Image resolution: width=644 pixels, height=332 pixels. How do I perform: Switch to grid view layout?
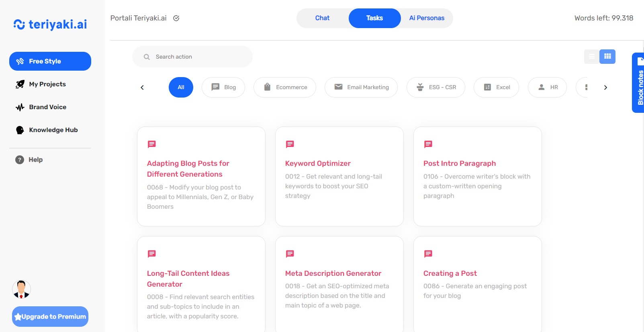(607, 57)
